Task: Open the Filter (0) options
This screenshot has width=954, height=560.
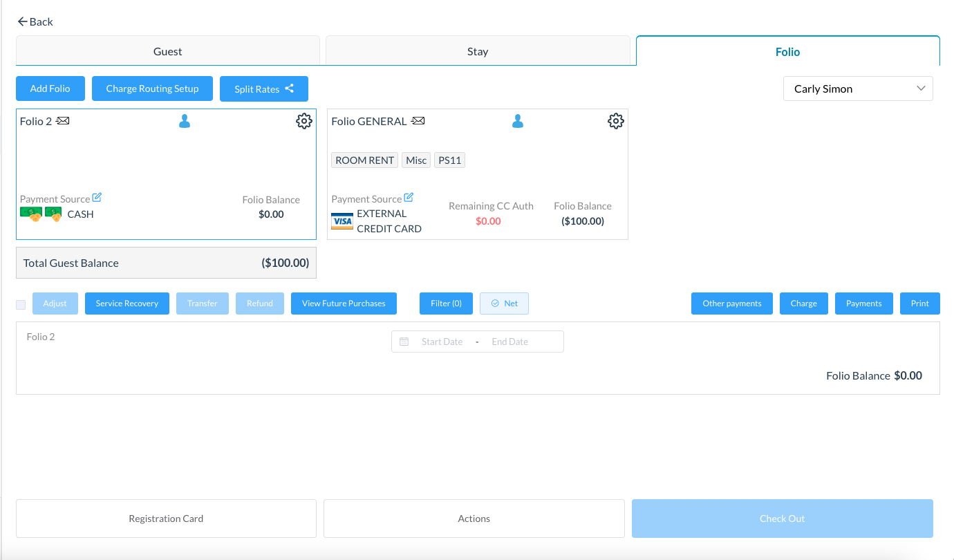Action: [446, 304]
